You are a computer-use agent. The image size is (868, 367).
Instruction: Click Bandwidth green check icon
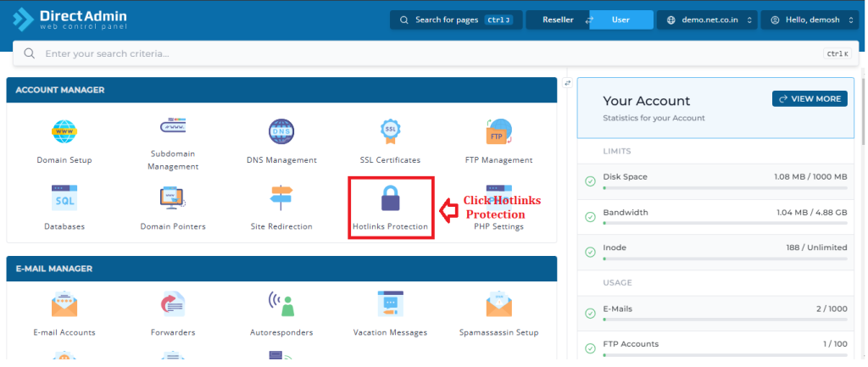590,217
